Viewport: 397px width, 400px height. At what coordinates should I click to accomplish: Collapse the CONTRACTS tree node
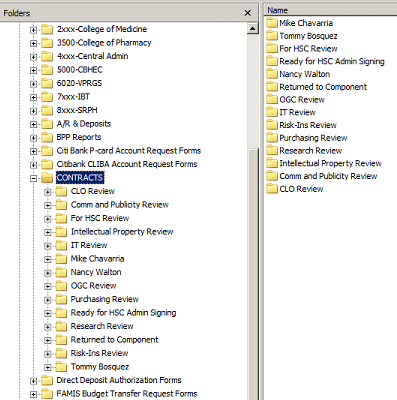33,179
